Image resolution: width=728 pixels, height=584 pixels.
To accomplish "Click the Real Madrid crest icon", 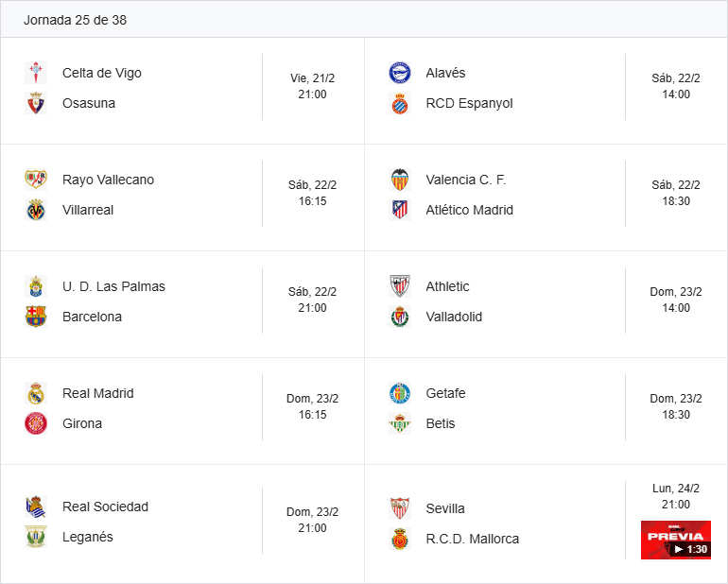I will point(36,393).
